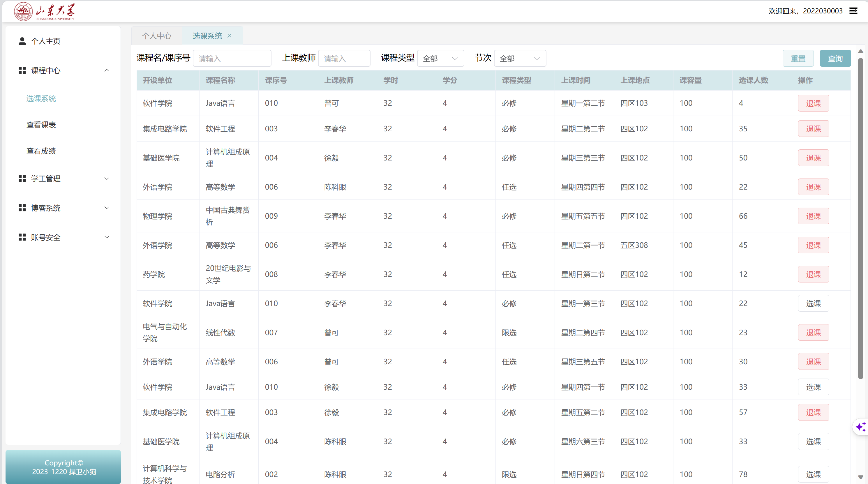Viewport: 868px width, 484px height.
Task: Click the 查询 button
Action: coord(835,58)
